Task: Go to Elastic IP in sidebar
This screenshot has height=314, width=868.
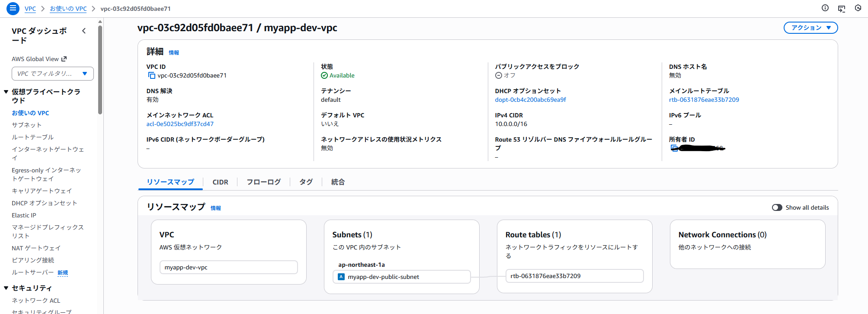Action: (x=24, y=215)
